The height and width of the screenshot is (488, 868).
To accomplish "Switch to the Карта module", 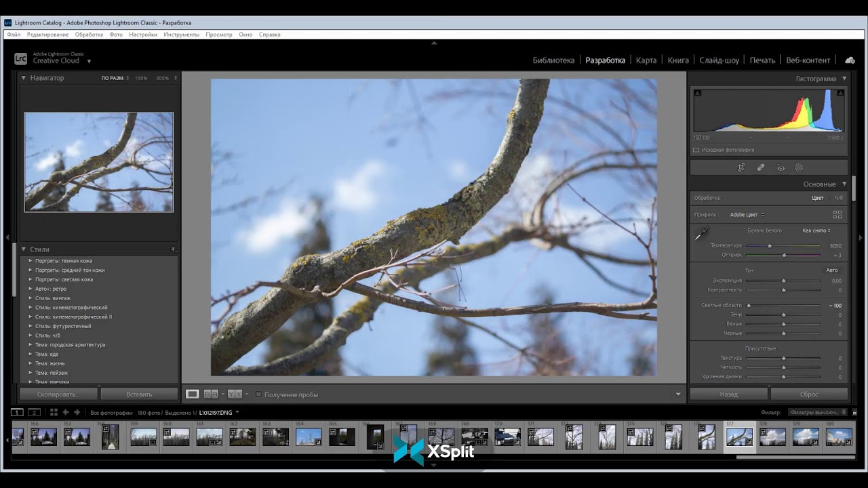I will 646,60.
